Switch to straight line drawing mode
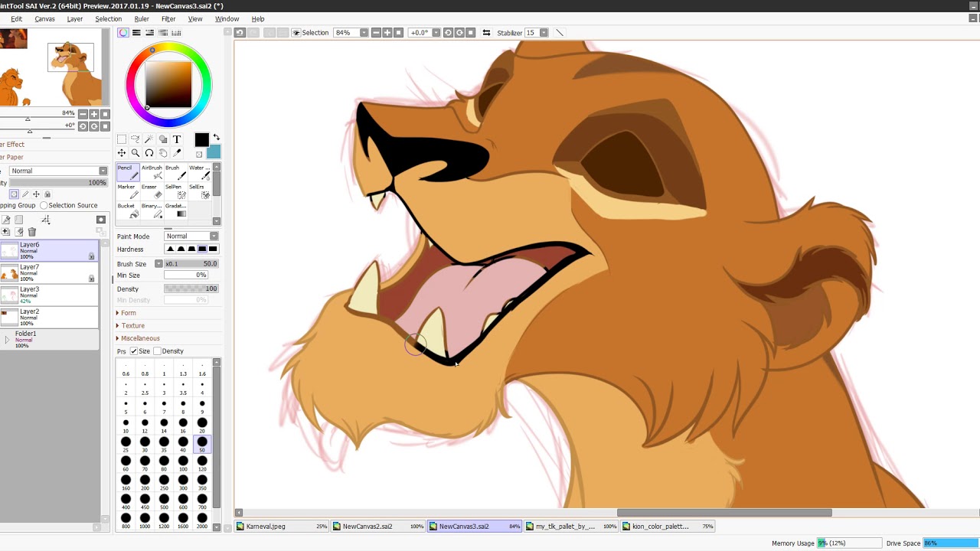 click(559, 33)
